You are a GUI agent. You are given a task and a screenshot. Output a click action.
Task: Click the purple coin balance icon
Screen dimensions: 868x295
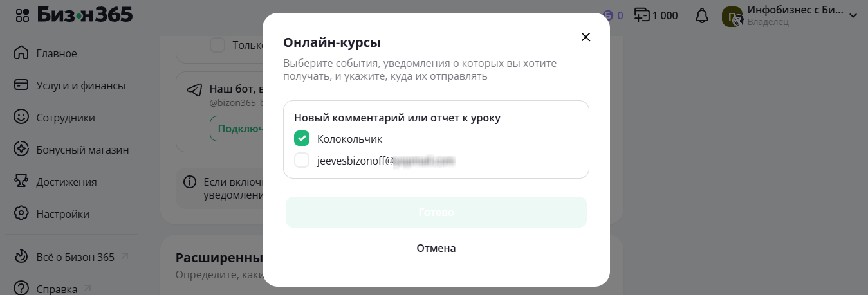coord(609,15)
